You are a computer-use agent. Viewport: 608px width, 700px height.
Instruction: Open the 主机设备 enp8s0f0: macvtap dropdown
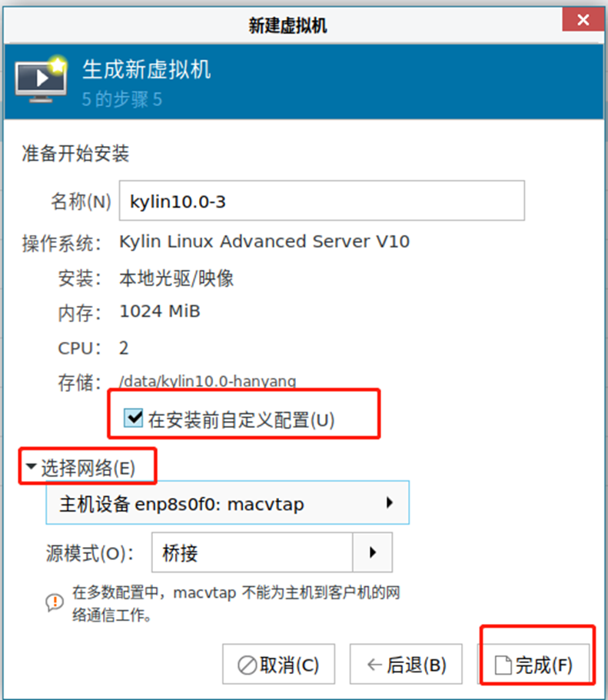pyautogui.click(x=228, y=503)
